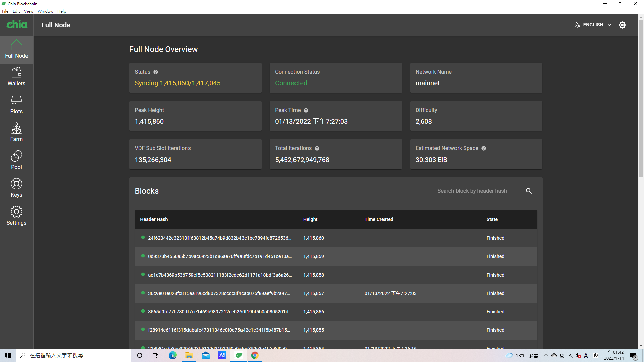Open block row with hash 3565d0fd77...
This screenshot has height=362, width=644.
336,312
